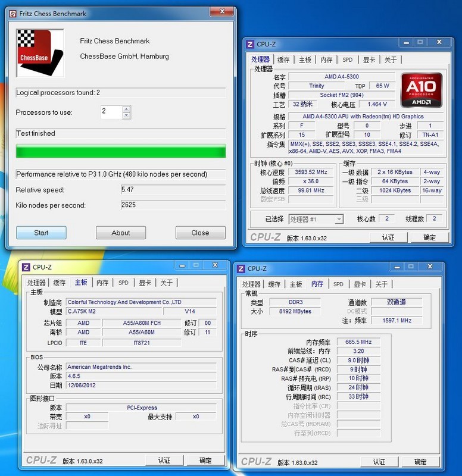This screenshot has width=462, height=476.
Task: Switch to 关于 tab in processor CPU-Z window
Action: [x=391, y=60]
